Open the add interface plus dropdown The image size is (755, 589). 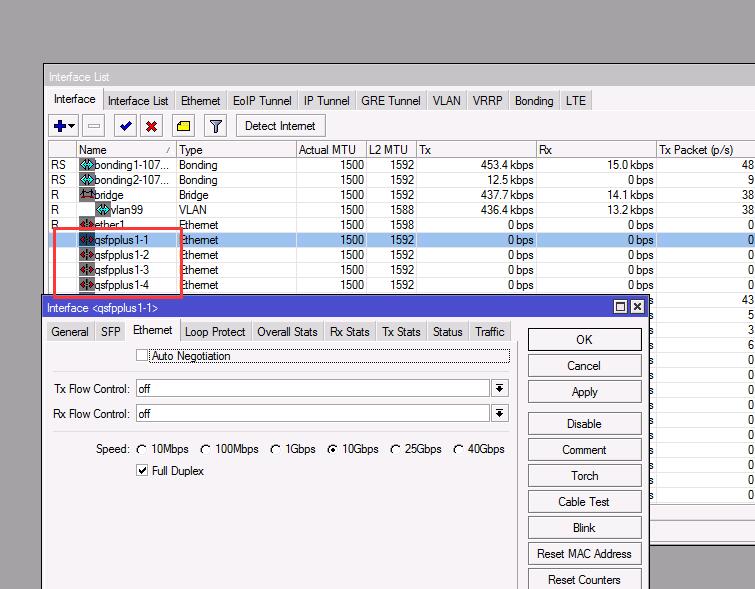click(x=64, y=126)
